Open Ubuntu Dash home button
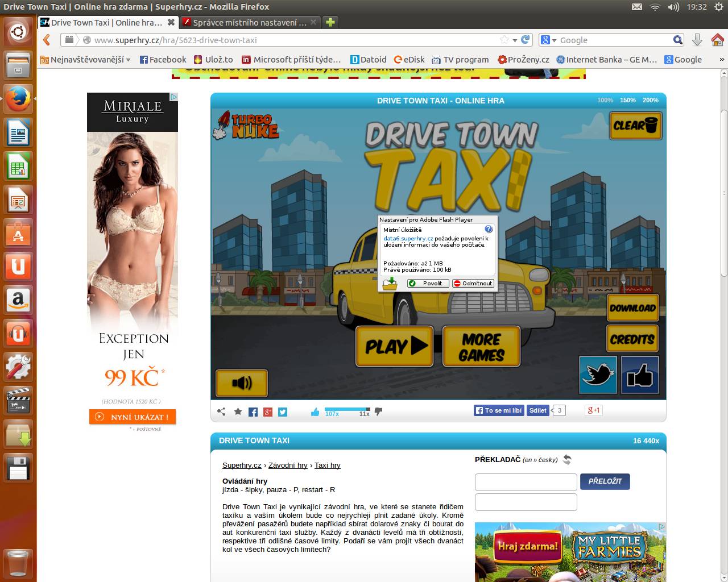The width and height of the screenshot is (728, 582). 18,32
